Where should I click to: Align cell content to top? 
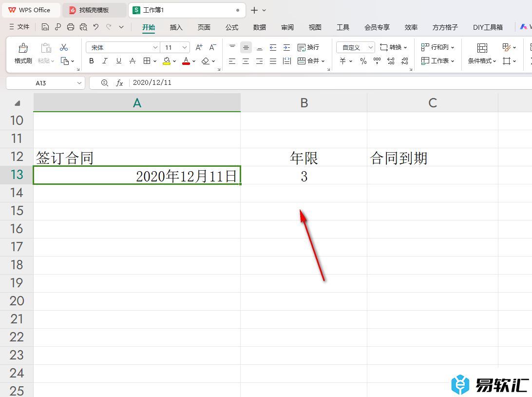coord(232,47)
